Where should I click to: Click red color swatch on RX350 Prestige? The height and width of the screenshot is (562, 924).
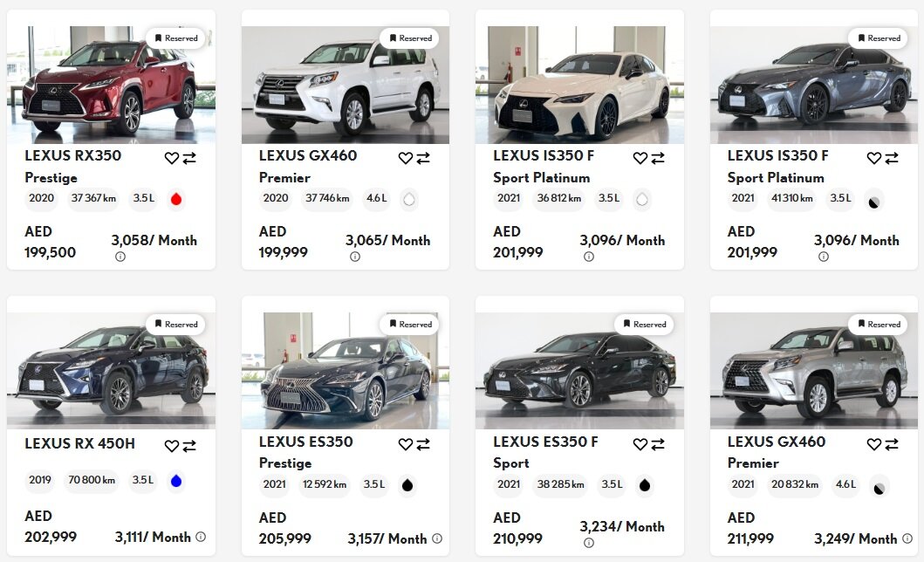[175, 199]
